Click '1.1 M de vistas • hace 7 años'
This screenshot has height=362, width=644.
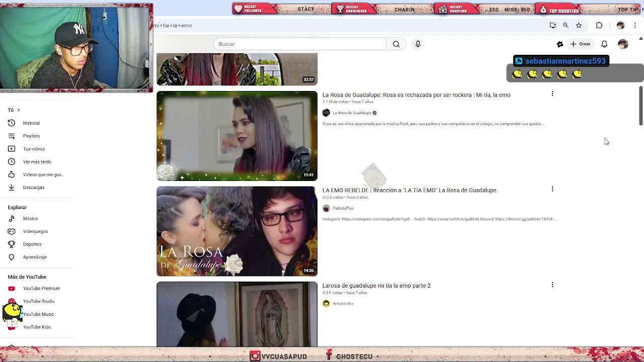(348, 102)
